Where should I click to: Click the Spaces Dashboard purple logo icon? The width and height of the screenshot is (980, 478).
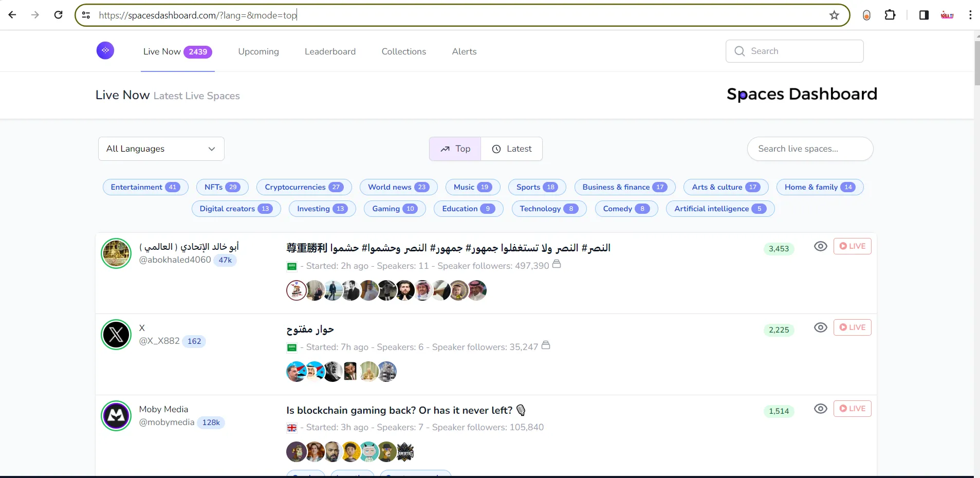click(105, 50)
